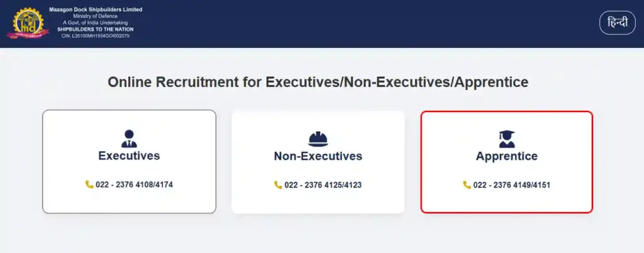Click Ministry of Defence header text

[x=96, y=16]
